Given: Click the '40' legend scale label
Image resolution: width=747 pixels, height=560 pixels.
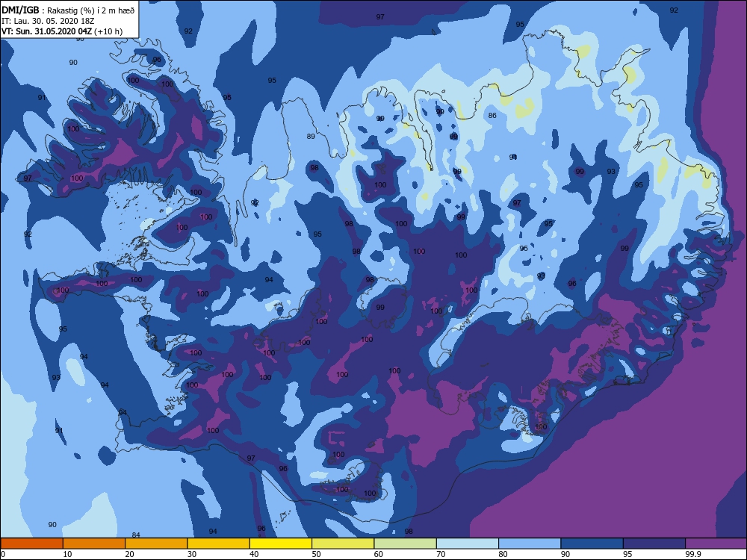Looking at the screenshot, I should (x=255, y=554).
